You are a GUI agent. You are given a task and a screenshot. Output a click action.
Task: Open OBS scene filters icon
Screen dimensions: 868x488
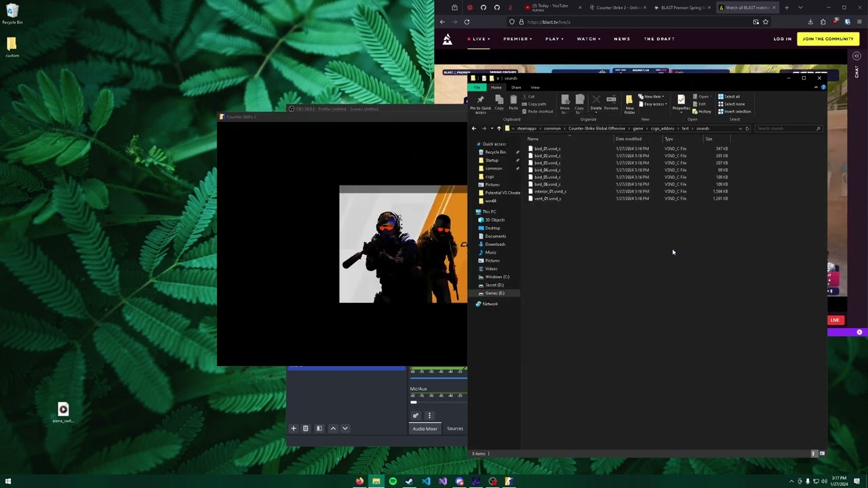[319, 428]
